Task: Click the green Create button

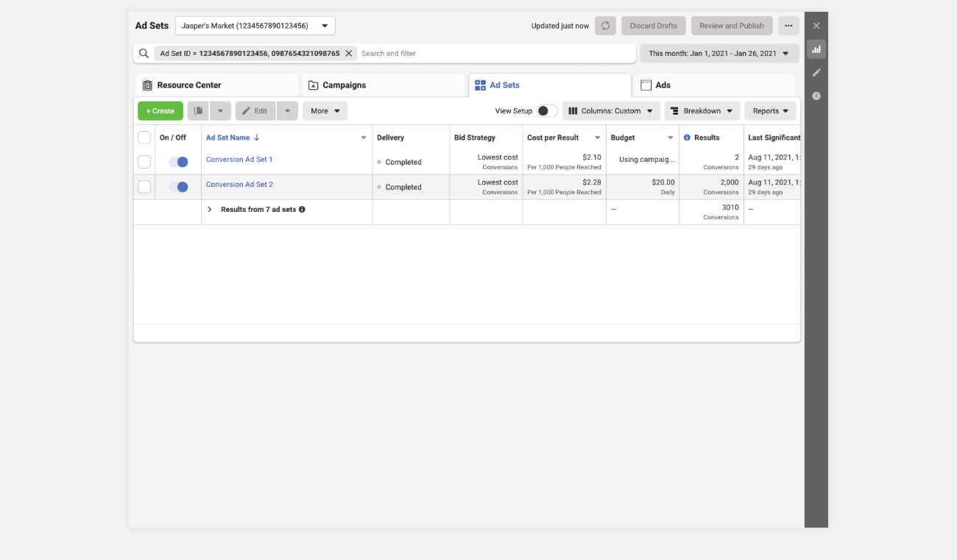Action: pos(160,111)
